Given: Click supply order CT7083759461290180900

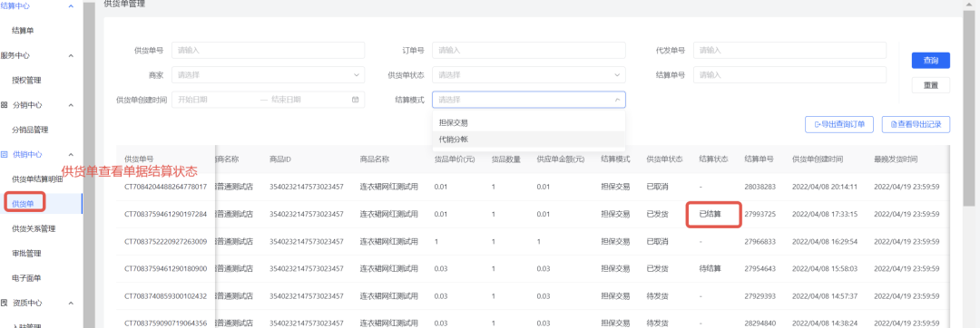Looking at the screenshot, I should point(166,269).
